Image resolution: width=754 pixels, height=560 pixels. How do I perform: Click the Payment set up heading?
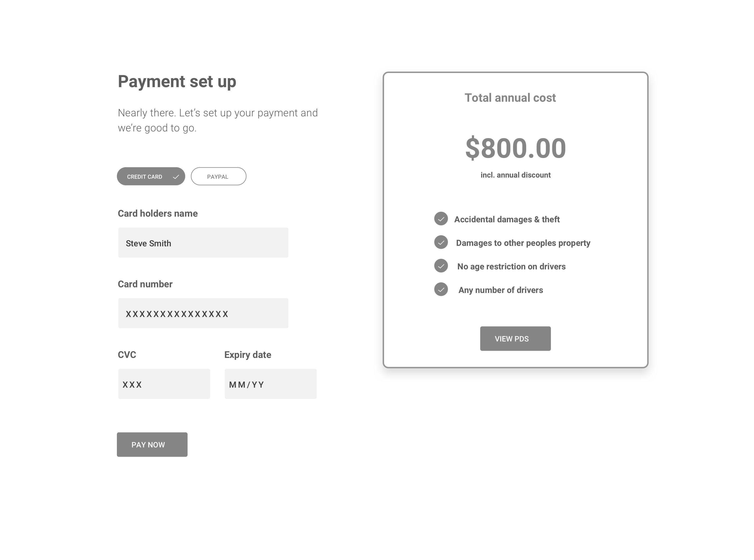click(x=177, y=82)
